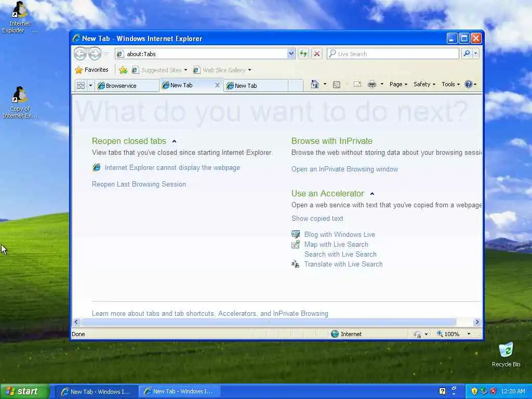Screen dimensions: 532x399
Task: Close the active New Tab with its X
Action: click(x=217, y=86)
